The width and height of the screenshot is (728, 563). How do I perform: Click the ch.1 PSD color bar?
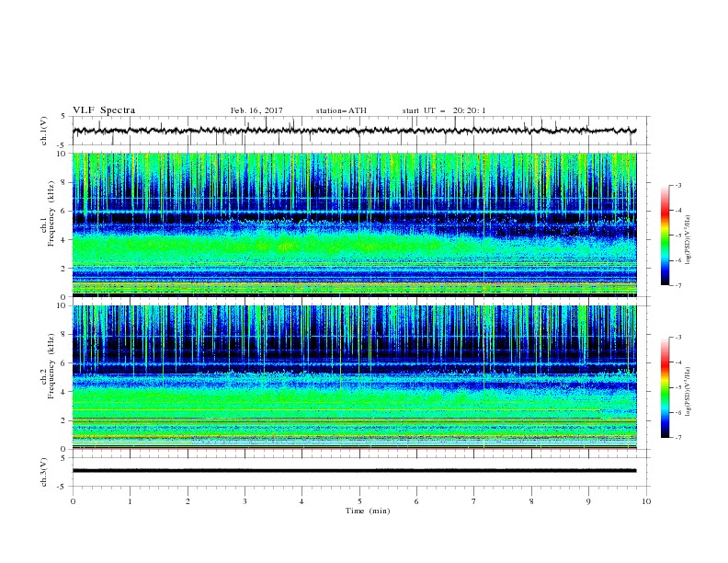(665, 236)
